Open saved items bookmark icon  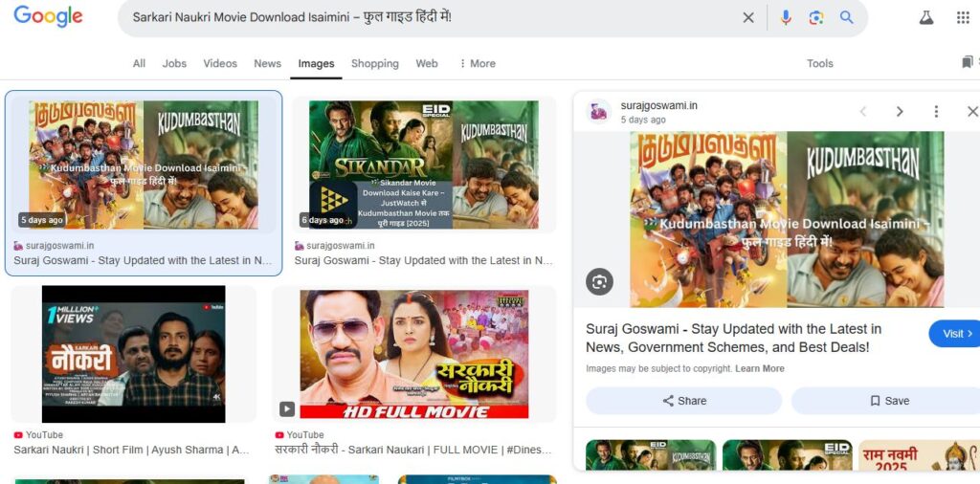coord(969,62)
